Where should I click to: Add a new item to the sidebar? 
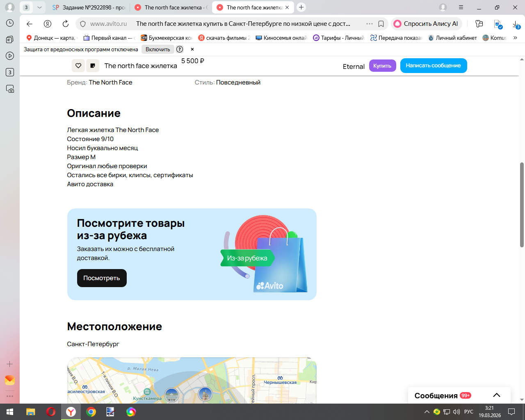tap(10, 364)
